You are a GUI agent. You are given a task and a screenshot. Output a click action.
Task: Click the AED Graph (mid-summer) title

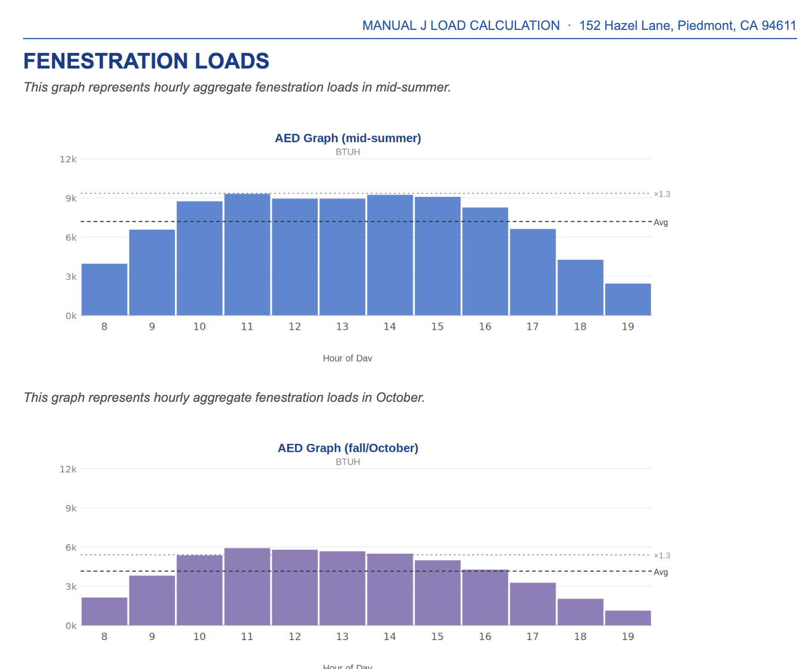coord(348,138)
